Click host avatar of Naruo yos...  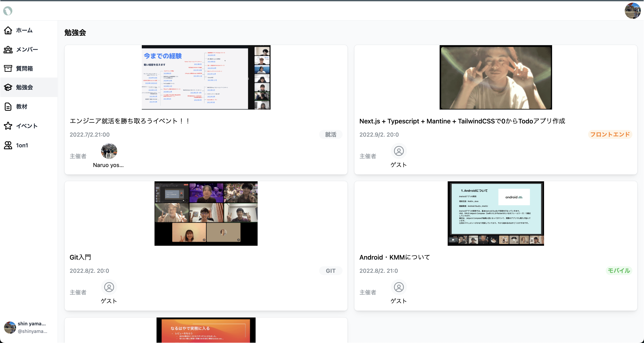[109, 151]
